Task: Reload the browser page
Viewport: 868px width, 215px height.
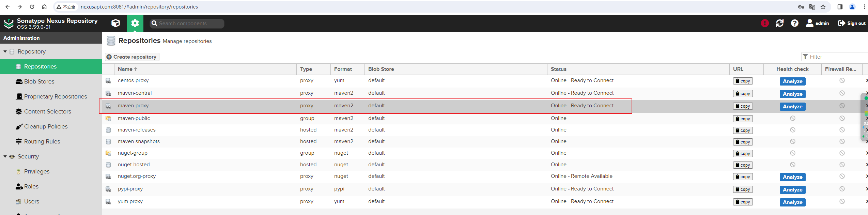Action: pyautogui.click(x=32, y=7)
